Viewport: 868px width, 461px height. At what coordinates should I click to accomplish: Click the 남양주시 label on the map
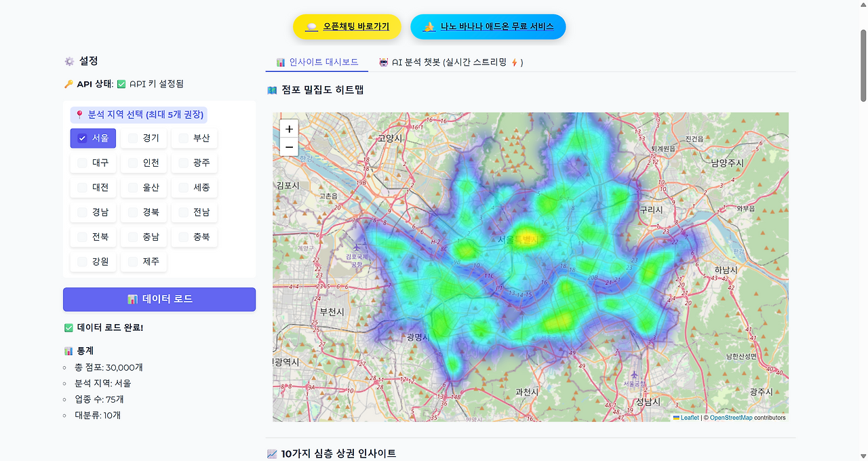(x=728, y=163)
